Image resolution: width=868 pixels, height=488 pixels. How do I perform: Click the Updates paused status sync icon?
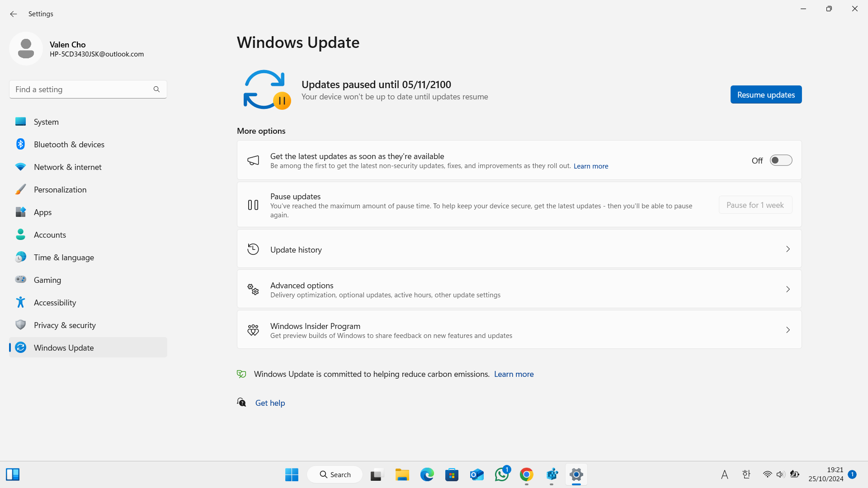[x=267, y=90]
